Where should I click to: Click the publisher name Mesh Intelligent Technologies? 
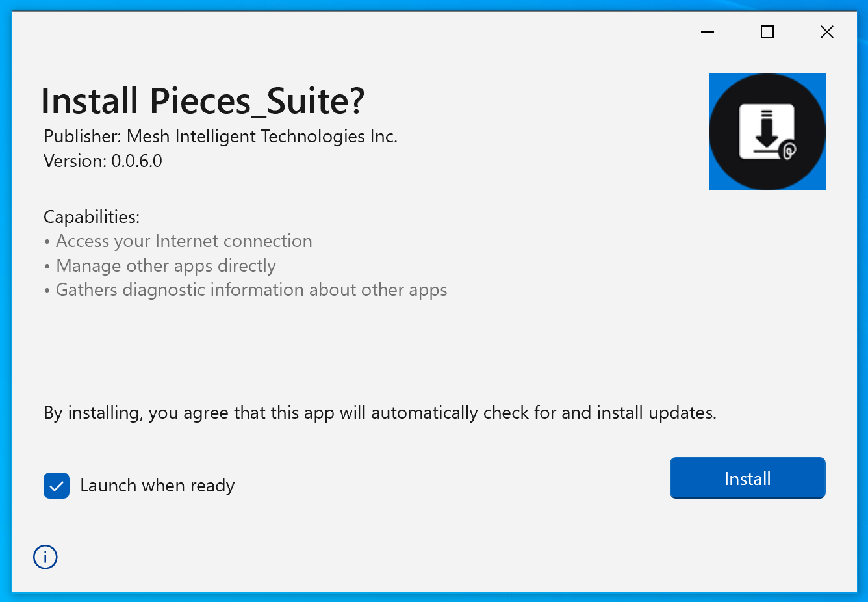tap(220, 137)
